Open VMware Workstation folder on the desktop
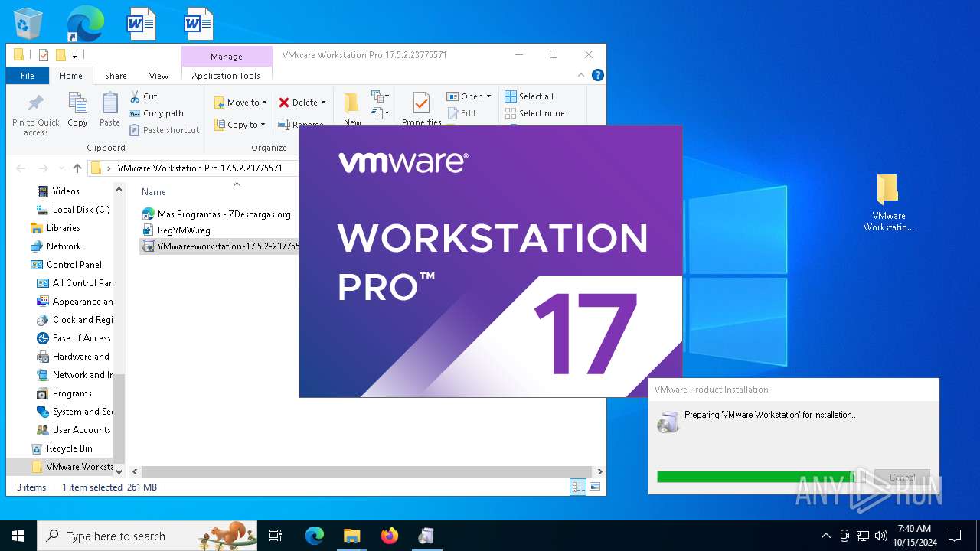The image size is (980, 551). 888,203
